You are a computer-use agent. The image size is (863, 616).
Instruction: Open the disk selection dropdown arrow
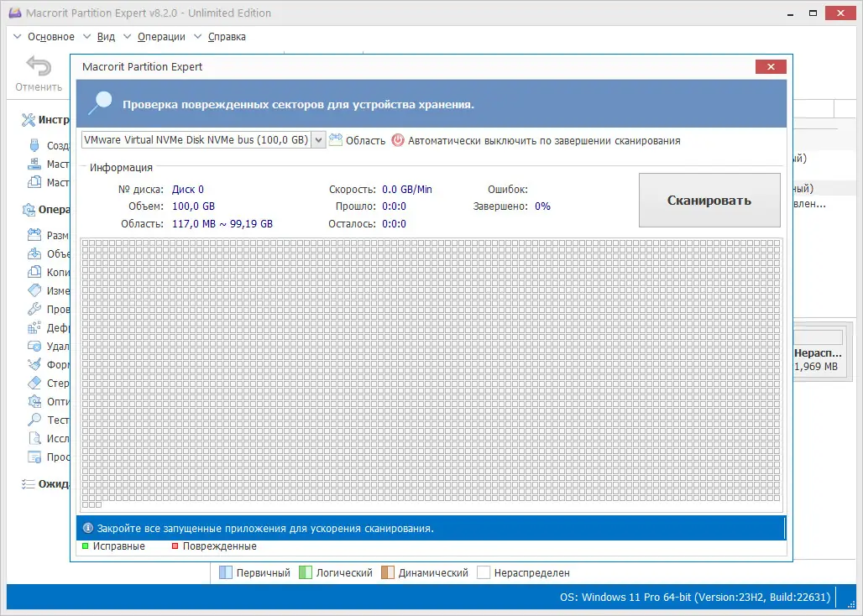pos(319,140)
